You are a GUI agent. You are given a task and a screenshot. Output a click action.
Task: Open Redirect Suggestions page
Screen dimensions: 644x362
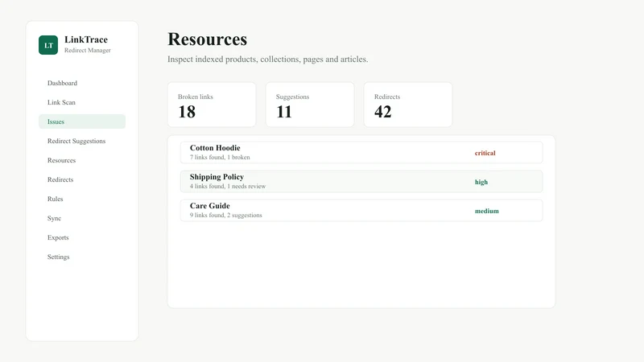click(x=82, y=141)
